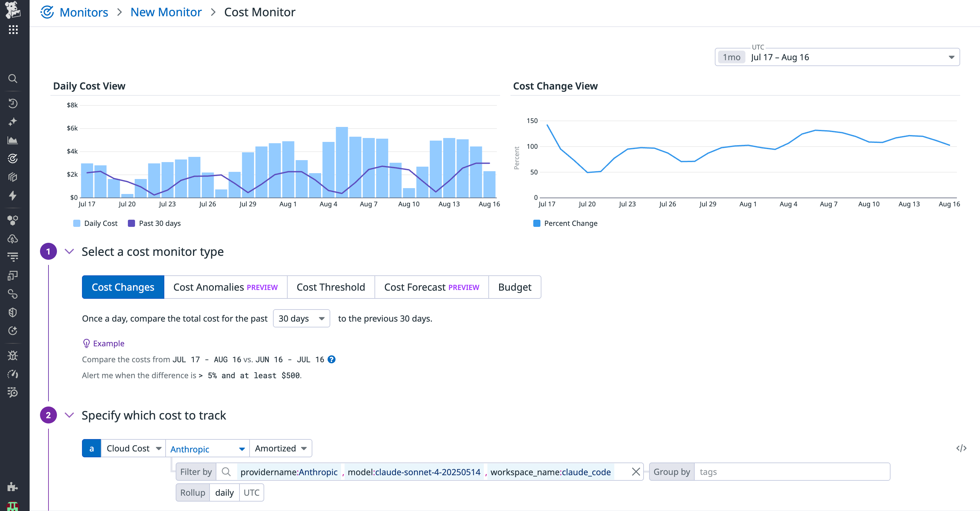980x511 pixels.
Task: Switch to the Cost Threshold tab
Action: coord(331,287)
